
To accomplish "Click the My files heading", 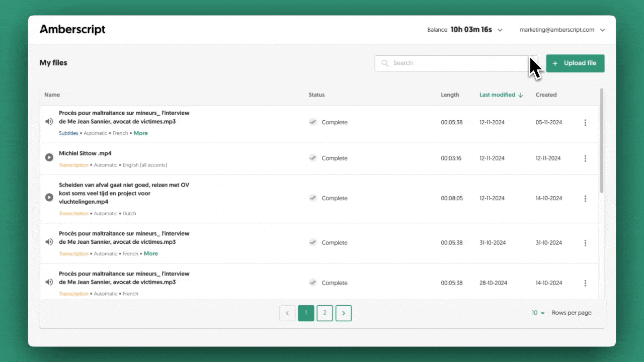I will point(53,63).
